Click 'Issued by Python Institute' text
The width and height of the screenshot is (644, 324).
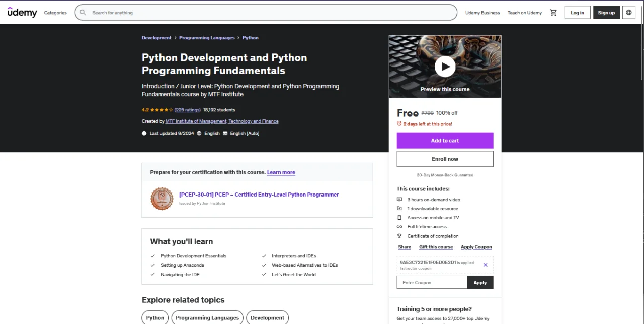point(202,204)
